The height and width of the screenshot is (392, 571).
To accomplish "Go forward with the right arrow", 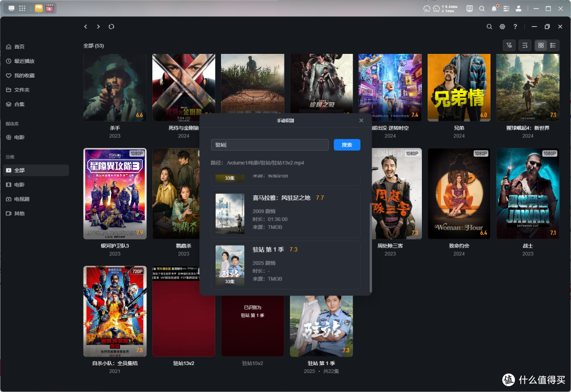I will tap(98, 26).
